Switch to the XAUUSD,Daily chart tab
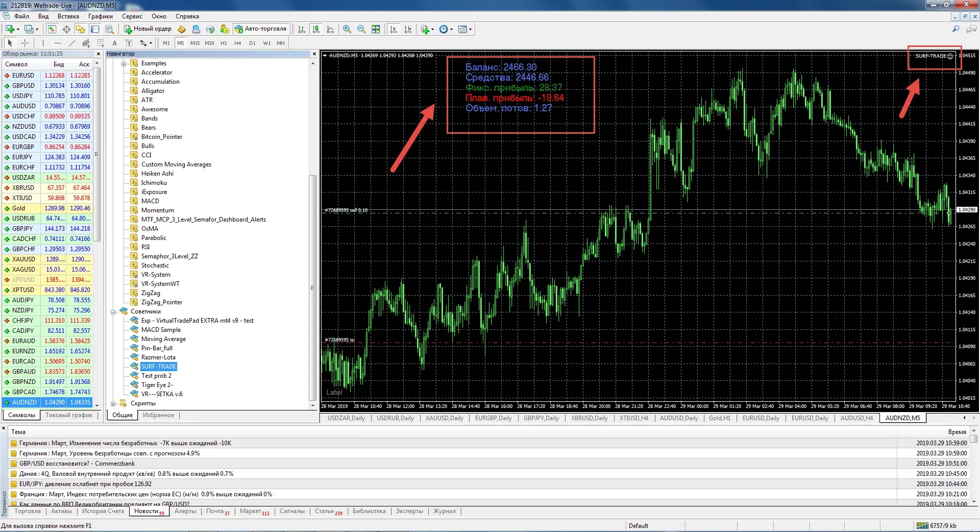 tap(445, 418)
